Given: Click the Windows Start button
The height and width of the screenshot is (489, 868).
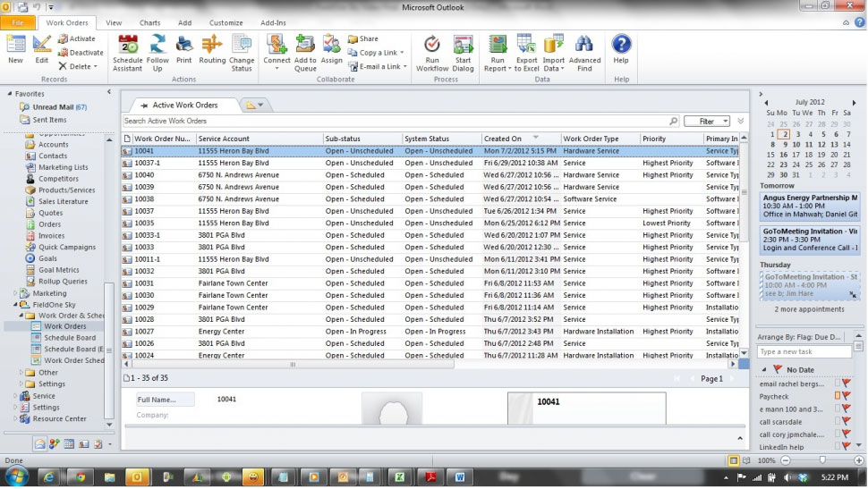Looking at the screenshot, I should (x=16, y=476).
